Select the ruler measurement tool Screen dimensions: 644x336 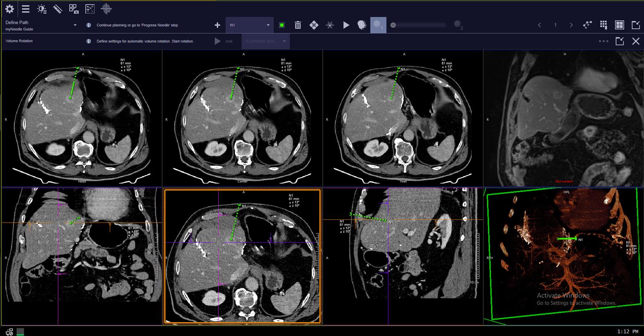(57, 9)
